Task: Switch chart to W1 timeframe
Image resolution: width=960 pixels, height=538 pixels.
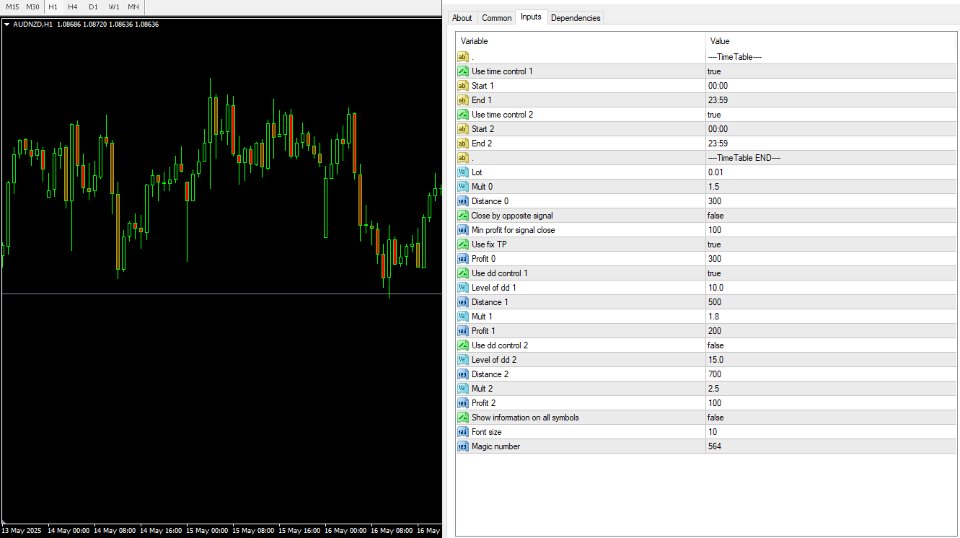Action: (114, 7)
